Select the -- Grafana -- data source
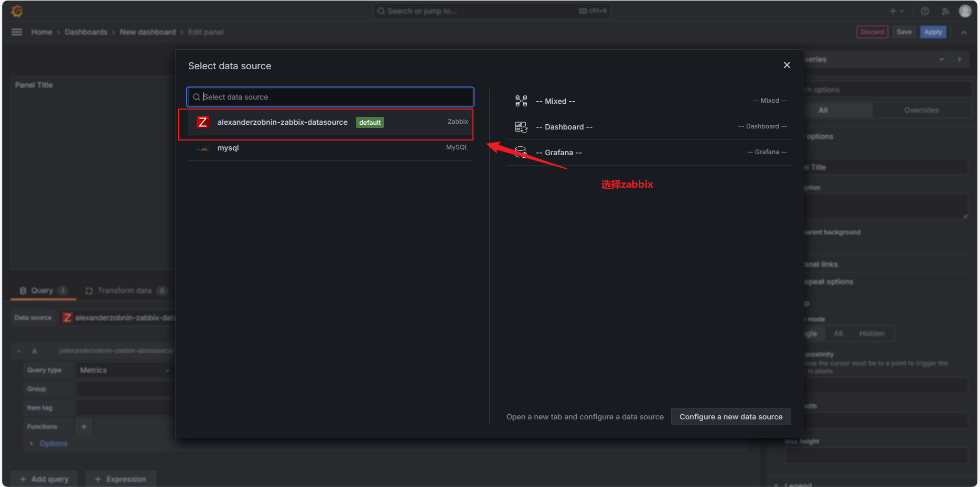Screen dimensions: 980x487 click(x=649, y=153)
